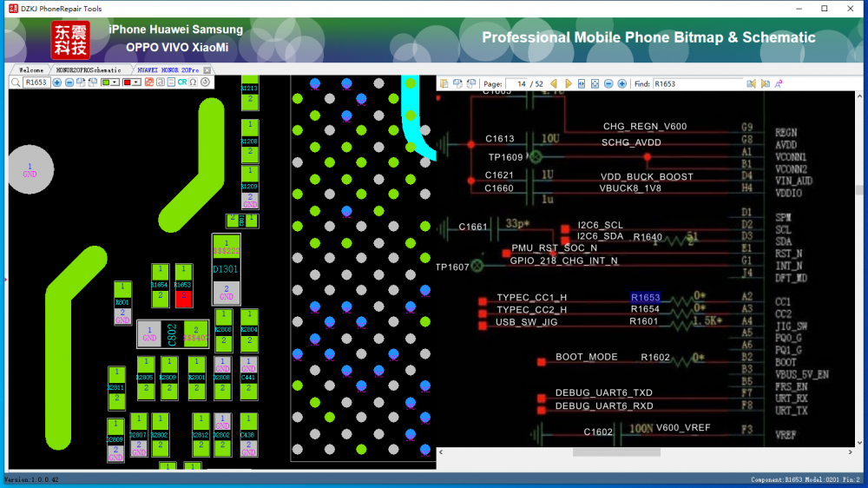Click VDD_BUCK_BOOST net label
Image resolution: width=868 pixels, height=488 pixels.
(x=647, y=176)
